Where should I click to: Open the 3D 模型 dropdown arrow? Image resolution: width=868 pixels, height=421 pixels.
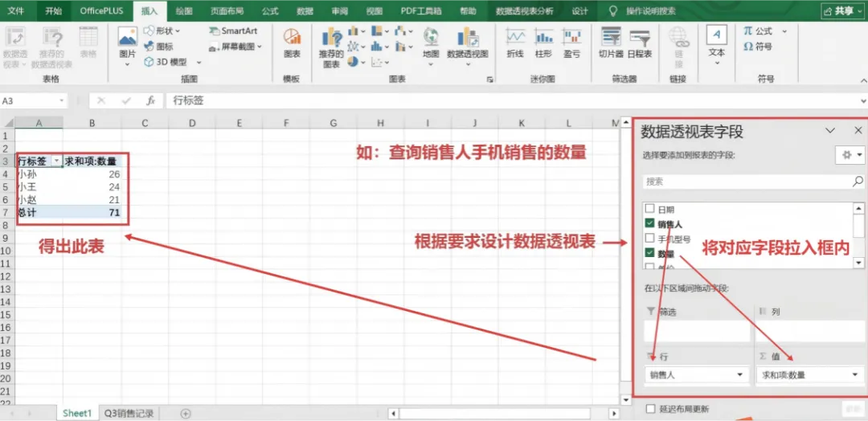199,63
